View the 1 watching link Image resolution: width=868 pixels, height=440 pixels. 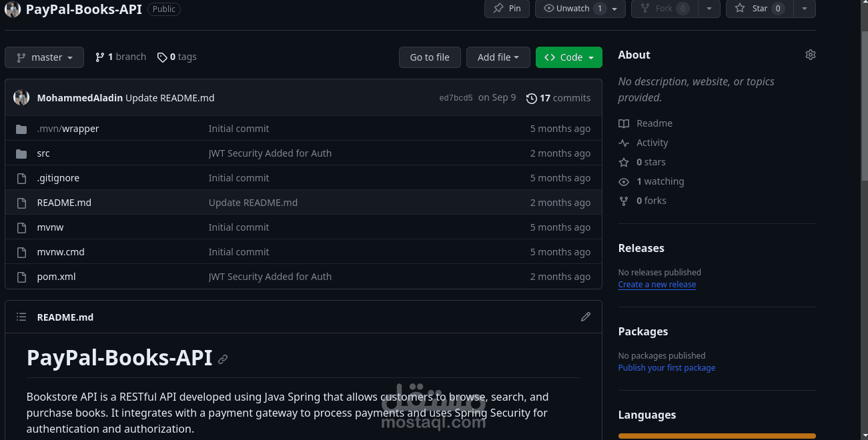point(651,181)
